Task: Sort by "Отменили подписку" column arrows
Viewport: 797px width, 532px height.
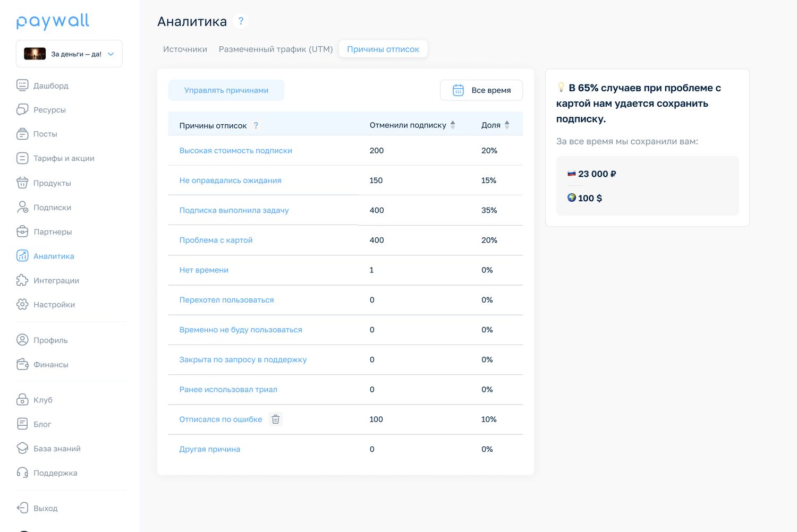Action: (x=453, y=125)
